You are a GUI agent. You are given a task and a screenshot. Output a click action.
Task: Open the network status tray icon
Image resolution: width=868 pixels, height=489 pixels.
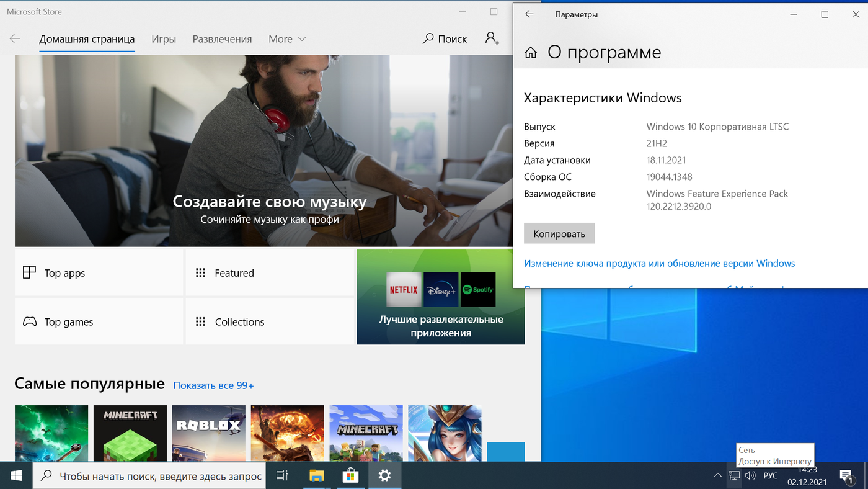click(x=734, y=475)
